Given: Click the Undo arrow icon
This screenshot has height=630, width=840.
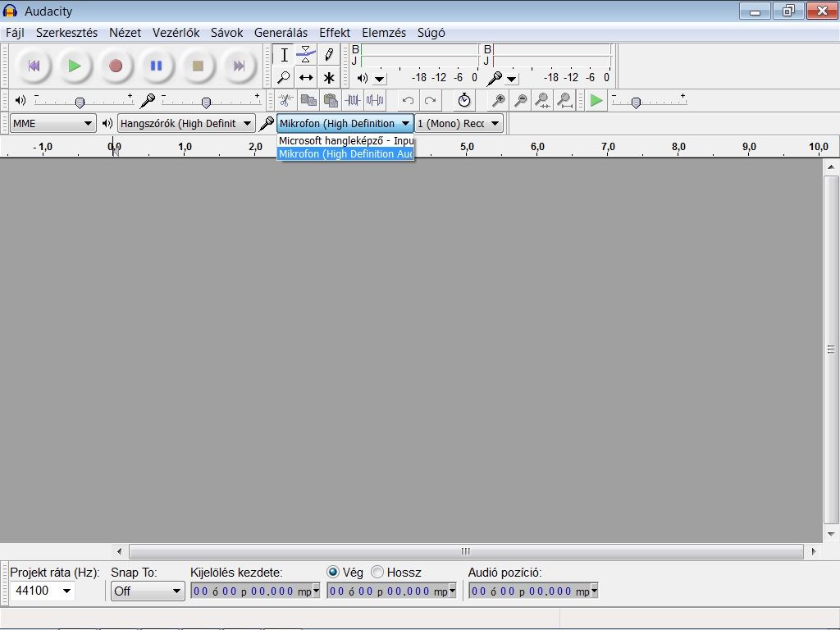Looking at the screenshot, I should (x=408, y=100).
